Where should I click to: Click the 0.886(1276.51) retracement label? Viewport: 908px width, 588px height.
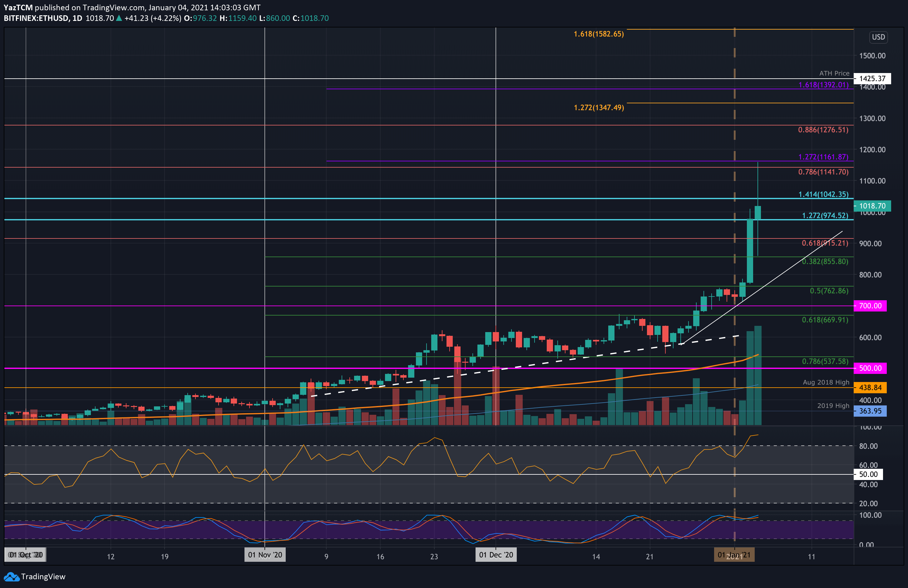click(x=823, y=130)
